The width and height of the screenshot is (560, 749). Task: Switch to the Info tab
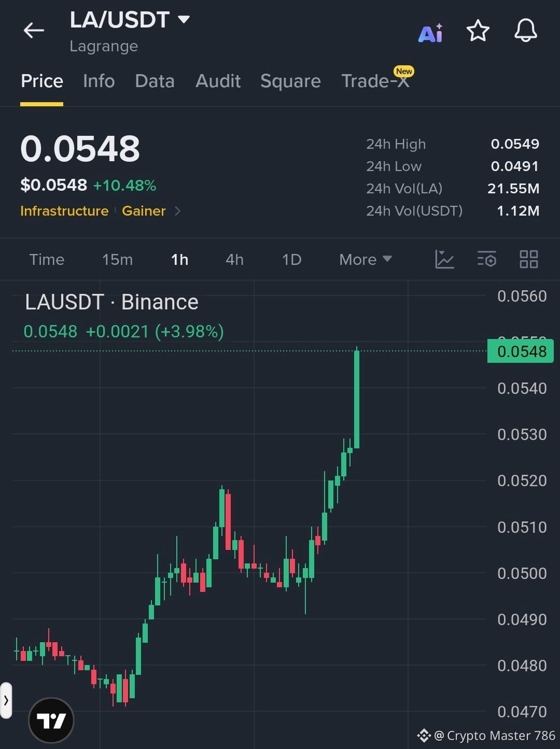tap(99, 81)
